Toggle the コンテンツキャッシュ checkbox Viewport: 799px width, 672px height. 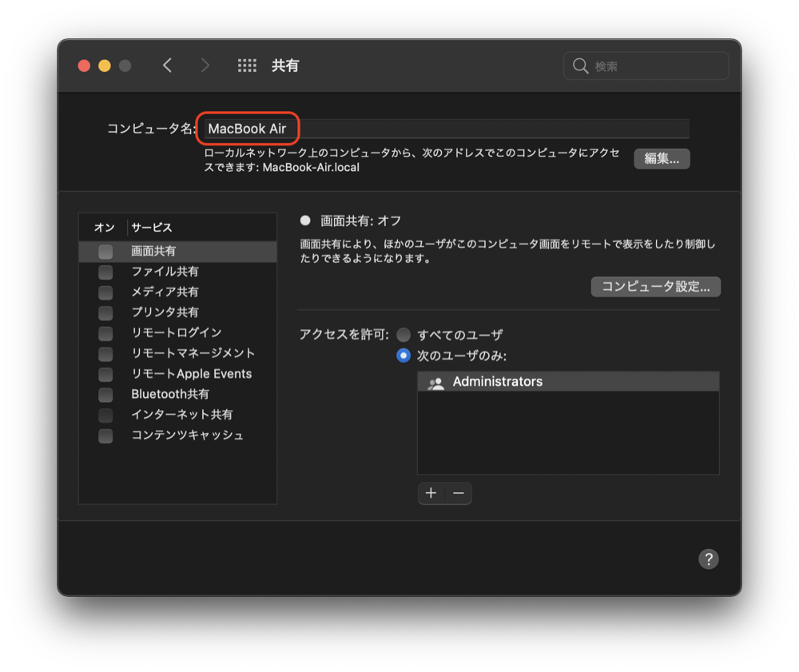pos(105,435)
